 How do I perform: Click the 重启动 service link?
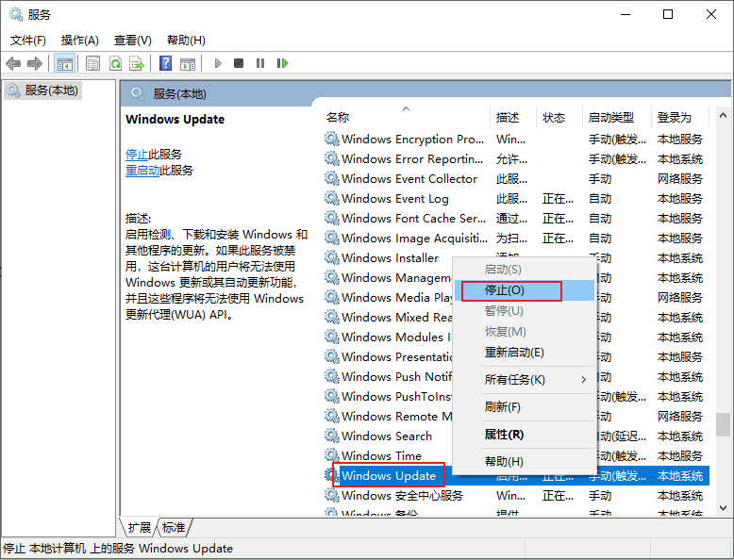(x=142, y=171)
